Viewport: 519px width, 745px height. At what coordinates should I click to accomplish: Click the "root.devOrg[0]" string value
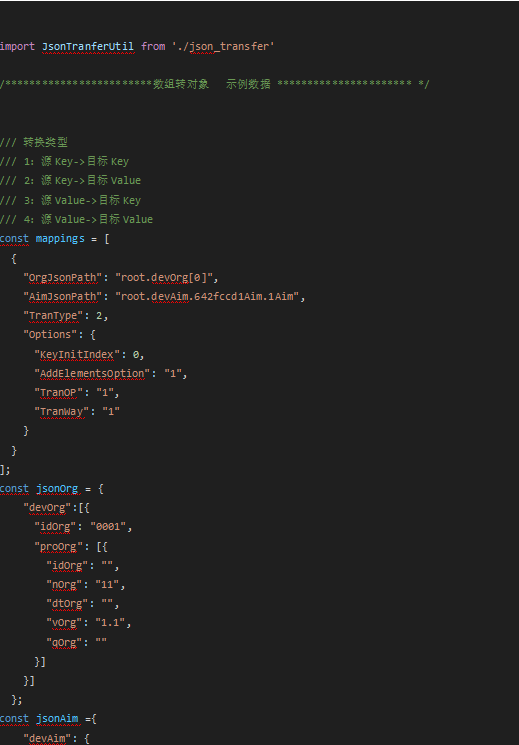point(166,277)
